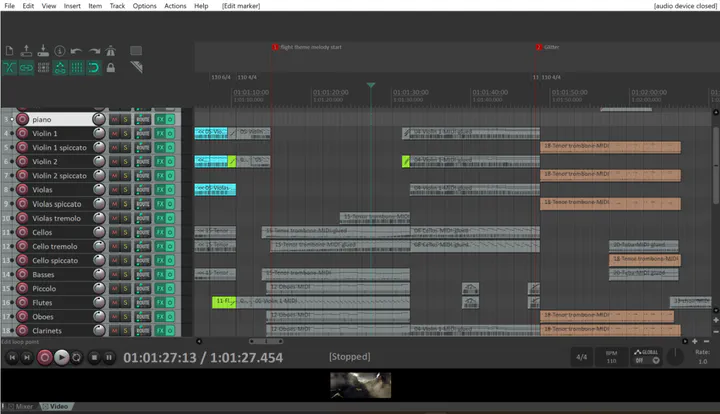Viewport: 720px width, 414px height.
Task: Select the green 11-Fl item on Flutes track
Action: [x=224, y=302]
